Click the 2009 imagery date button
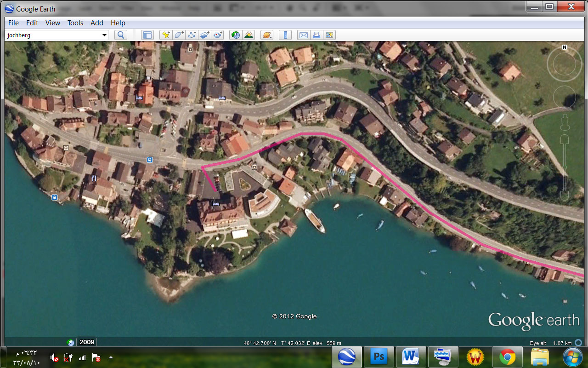 click(86, 342)
